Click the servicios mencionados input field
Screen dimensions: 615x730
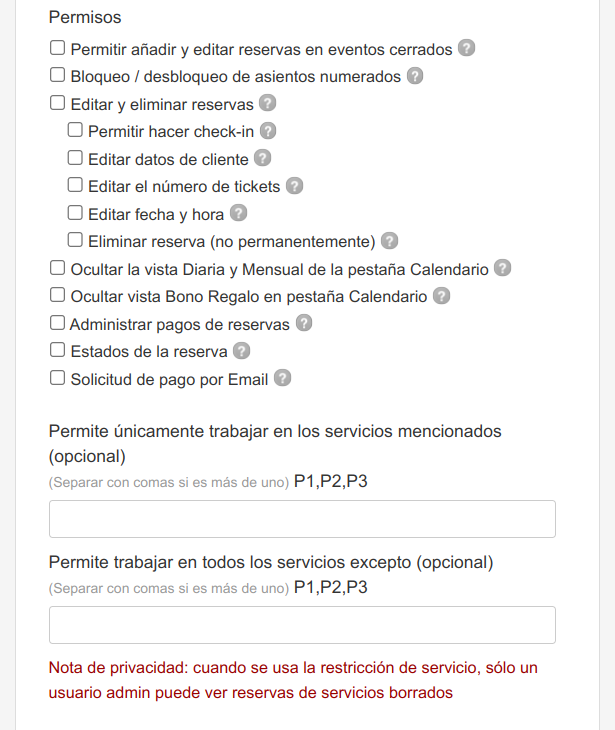(302, 519)
